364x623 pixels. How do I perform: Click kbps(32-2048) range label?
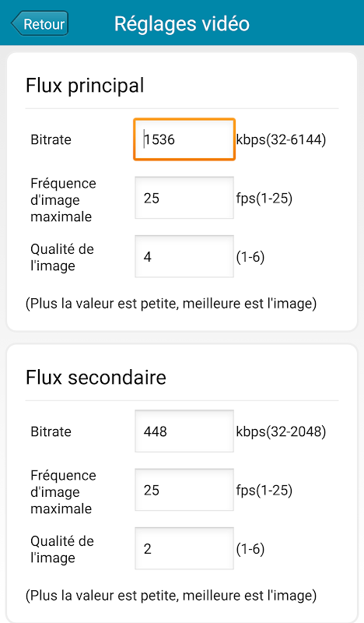[281, 431]
